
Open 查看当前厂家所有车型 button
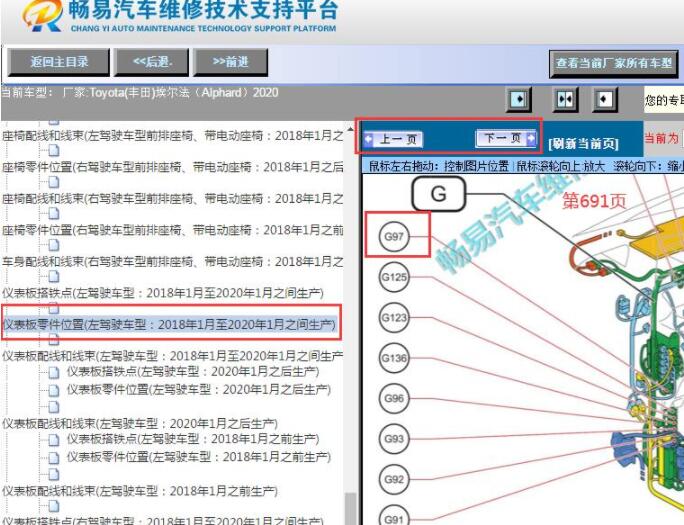(x=614, y=64)
